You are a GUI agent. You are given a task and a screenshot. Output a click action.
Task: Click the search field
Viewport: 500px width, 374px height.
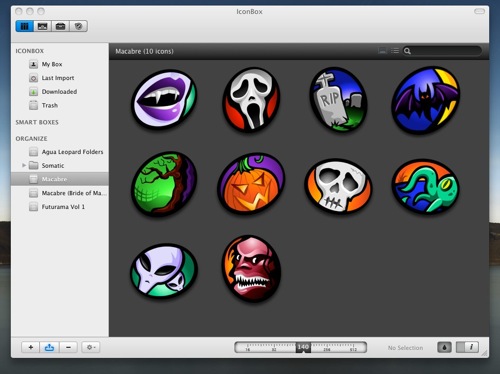(x=442, y=51)
